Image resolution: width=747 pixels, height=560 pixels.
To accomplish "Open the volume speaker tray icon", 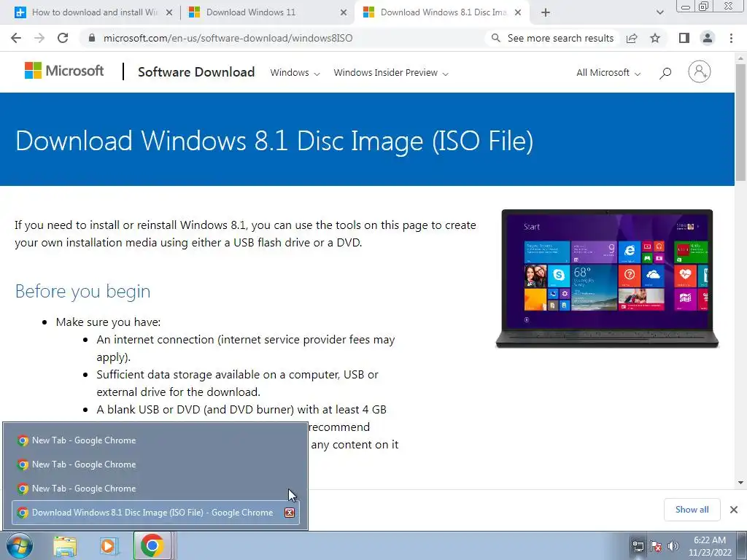I will (673, 545).
